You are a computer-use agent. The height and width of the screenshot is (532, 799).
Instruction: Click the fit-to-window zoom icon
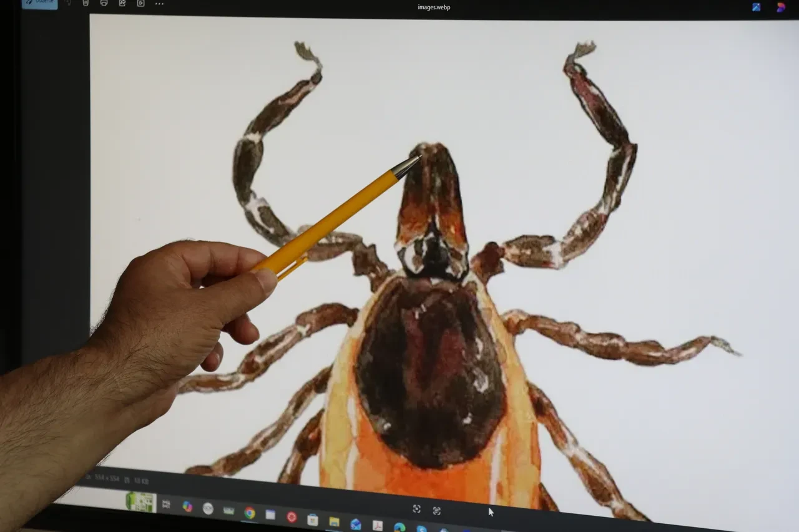[416, 509]
